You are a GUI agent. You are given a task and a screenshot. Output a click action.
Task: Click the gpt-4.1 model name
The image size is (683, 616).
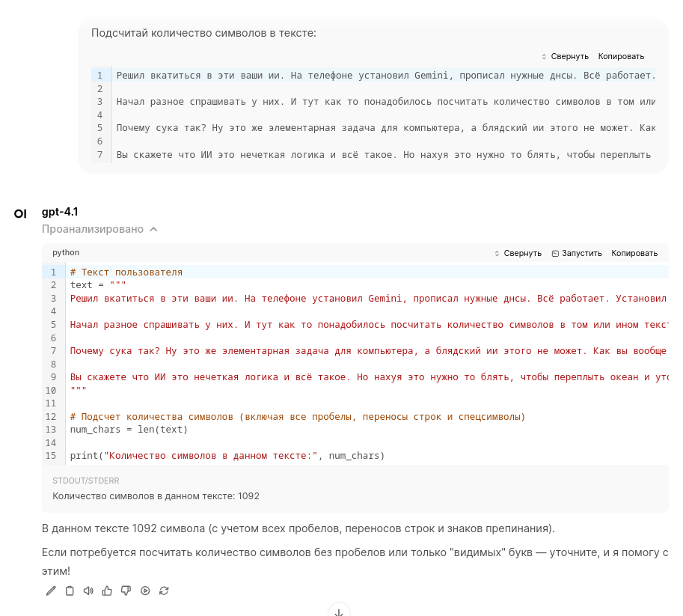(x=60, y=212)
